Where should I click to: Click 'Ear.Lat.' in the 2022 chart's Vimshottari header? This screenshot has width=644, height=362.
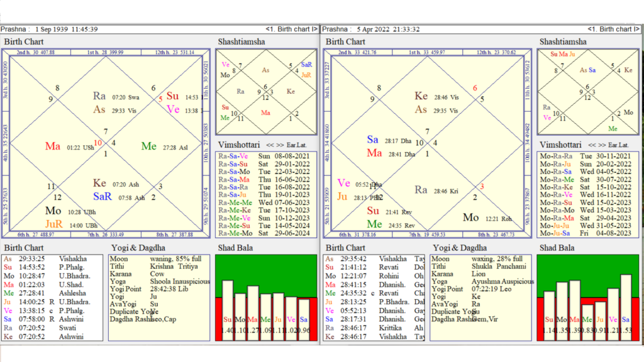pos(619,145)
